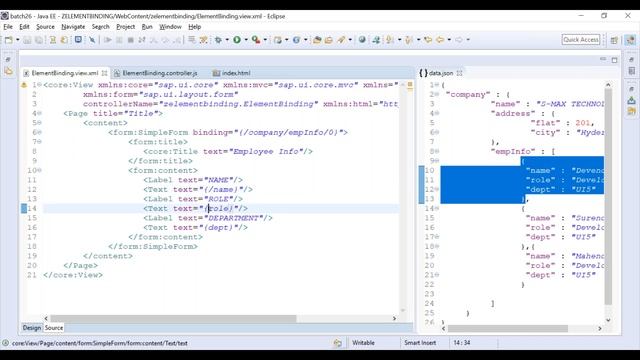Minimize the editor area

603,60
